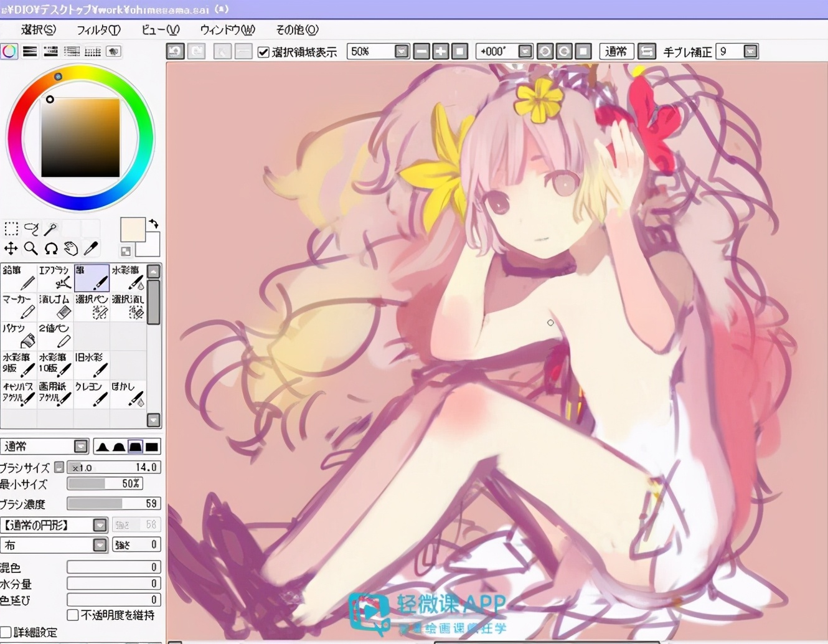
Task: Open the フィルタ(T) menu
Action: [x=98, y=30]
